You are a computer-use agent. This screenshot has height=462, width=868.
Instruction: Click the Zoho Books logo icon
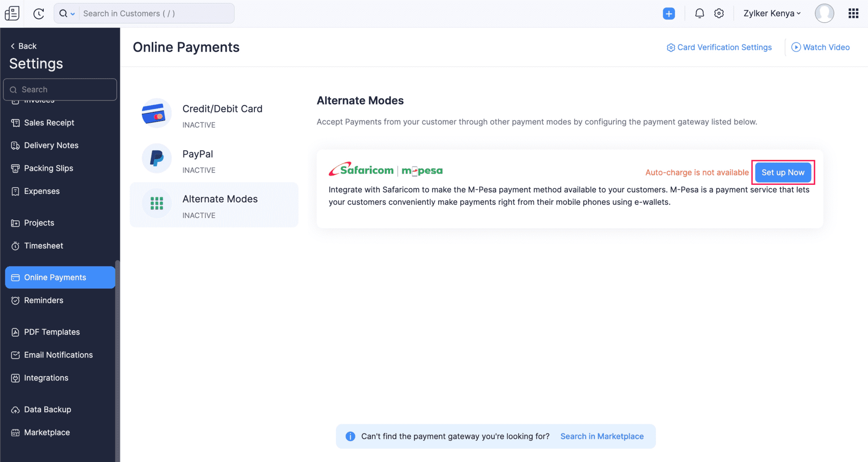click(x=12, y=13)
